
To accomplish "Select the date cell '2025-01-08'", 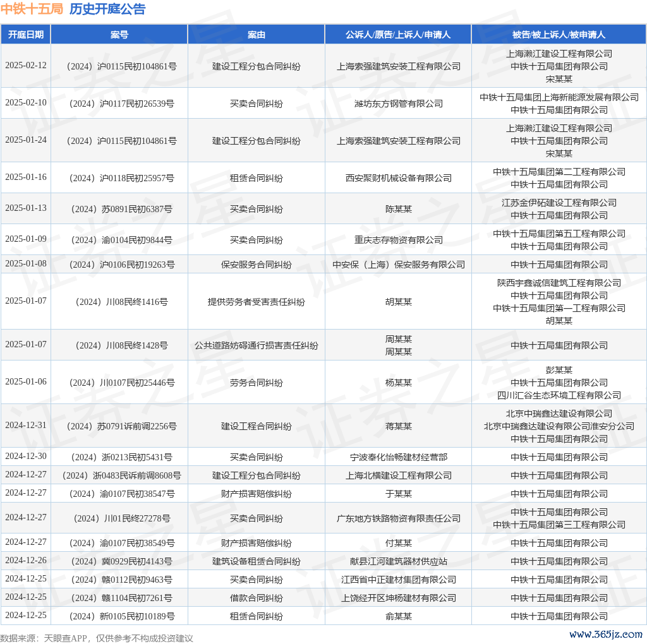I will tap(25, 263).
